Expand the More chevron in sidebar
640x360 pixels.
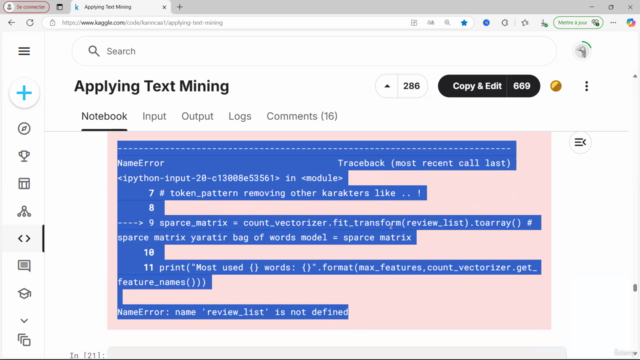[x=24, y=321]
